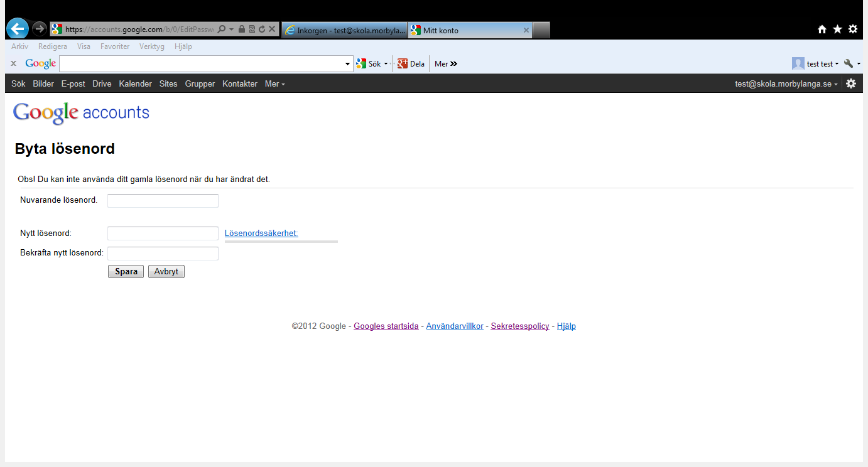Click the Google bar settings gear
This screenshot has width=868, height=467.
[851, 83]
